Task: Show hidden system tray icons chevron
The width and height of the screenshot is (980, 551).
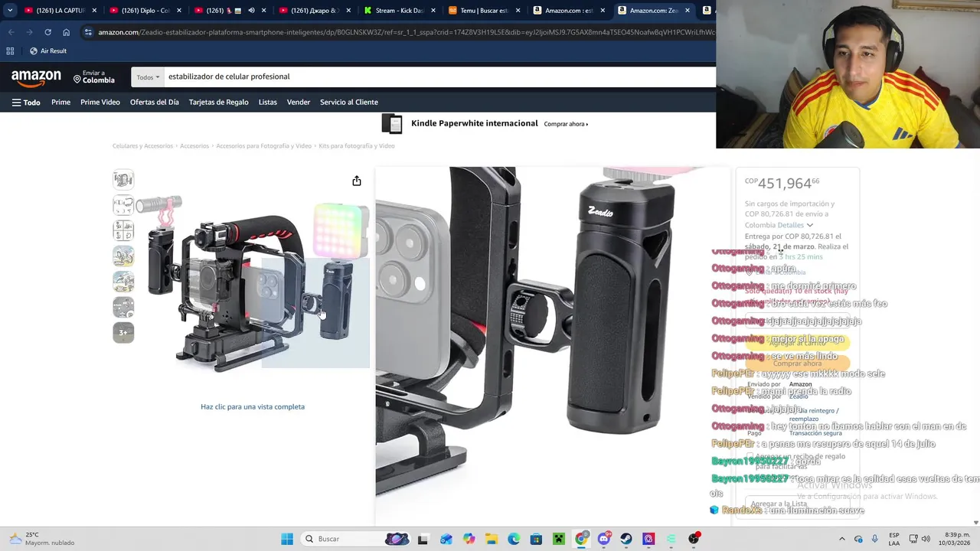Action: pyautogui.click(x=842, y=539)
